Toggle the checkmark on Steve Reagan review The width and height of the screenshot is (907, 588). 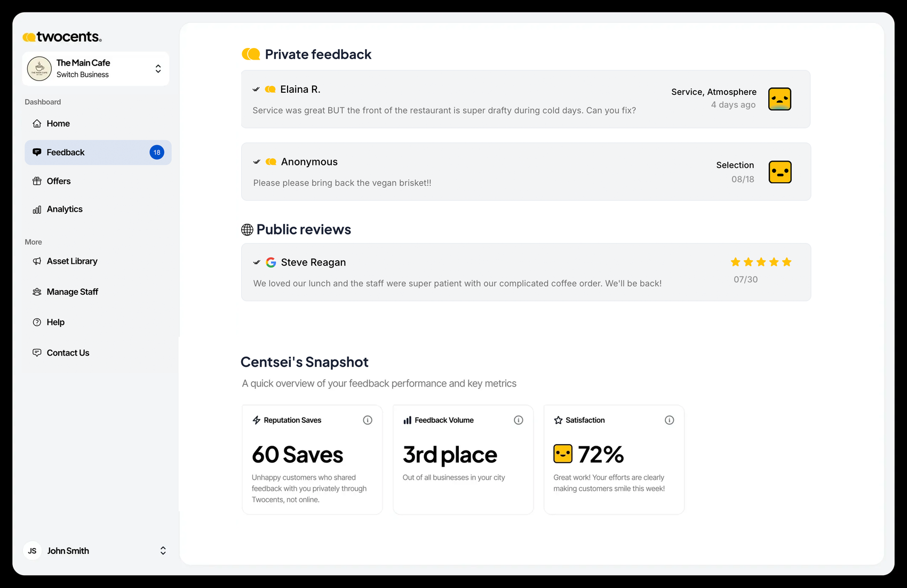point(257,262)
